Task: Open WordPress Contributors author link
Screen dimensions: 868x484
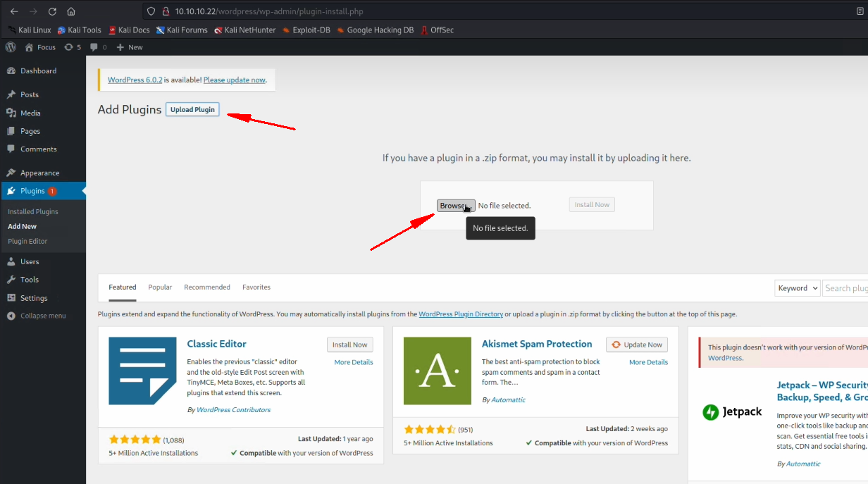Action: pos(233,410)
